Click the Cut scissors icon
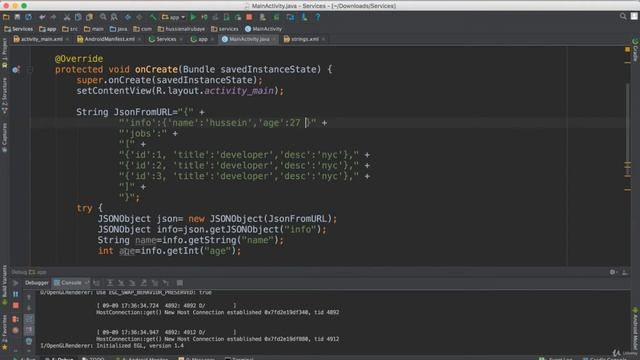Viewport: 640px width, 360px height. click(x=67, y=17)
